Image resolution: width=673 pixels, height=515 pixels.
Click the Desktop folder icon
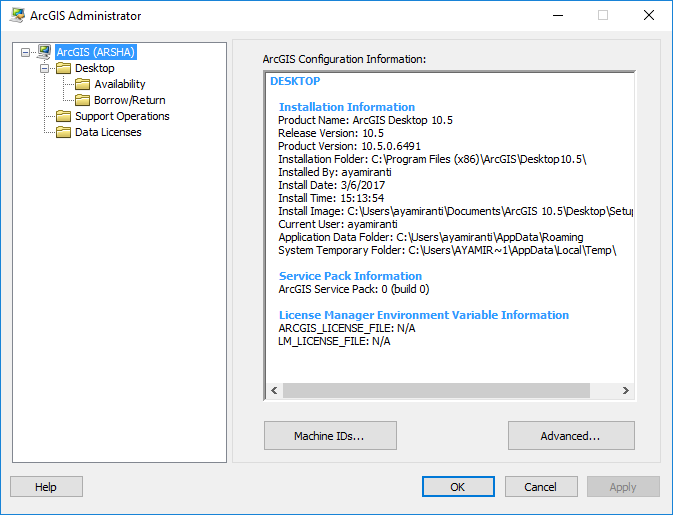point(64,68)
